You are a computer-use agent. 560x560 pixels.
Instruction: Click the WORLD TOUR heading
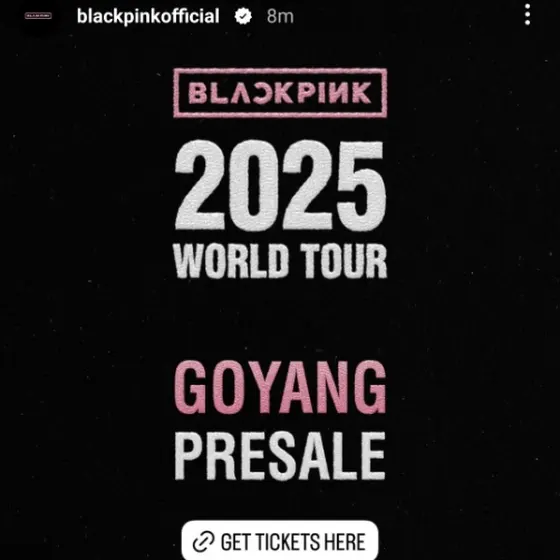pyautogui.click(x=280, y=261)
